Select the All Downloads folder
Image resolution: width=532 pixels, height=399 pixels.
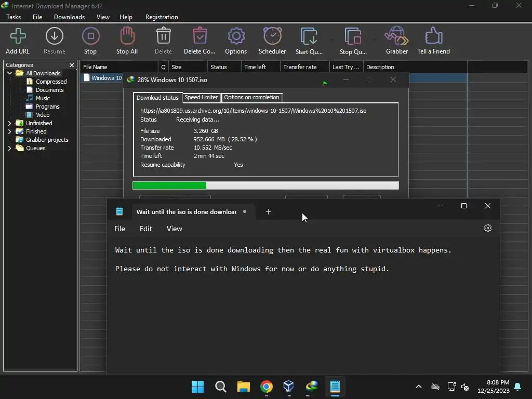point(39,73)
